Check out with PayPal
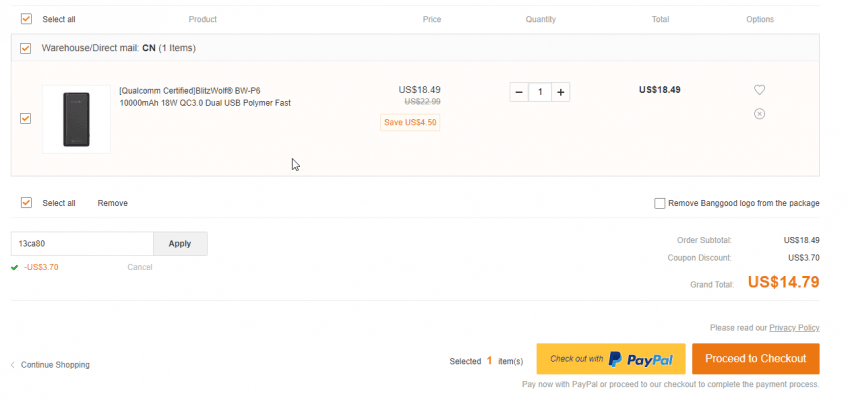 point(611,359)
